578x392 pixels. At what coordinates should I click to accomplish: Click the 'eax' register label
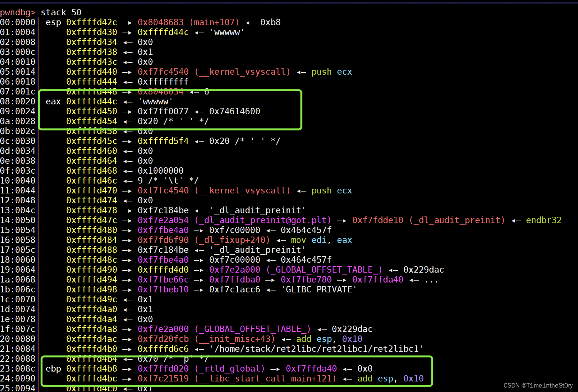tap(53, 102)
